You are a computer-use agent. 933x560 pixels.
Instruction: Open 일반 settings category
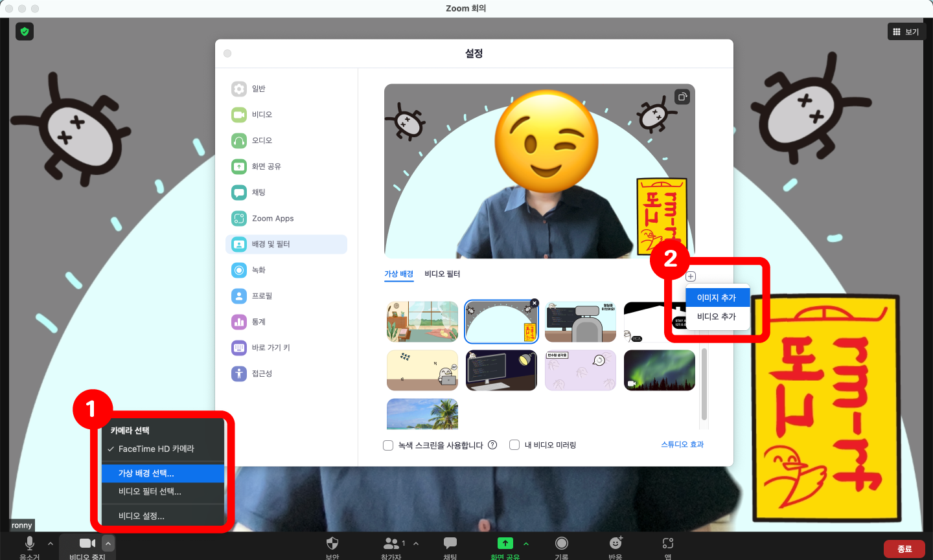tap(286, 89)
